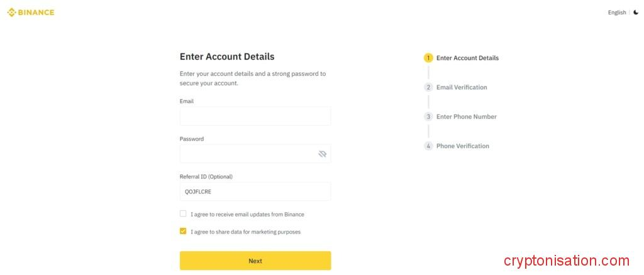The width and height of the screenshot is (644, 275).
Task: Show password with the eye icon
Action: pos(323,154)
